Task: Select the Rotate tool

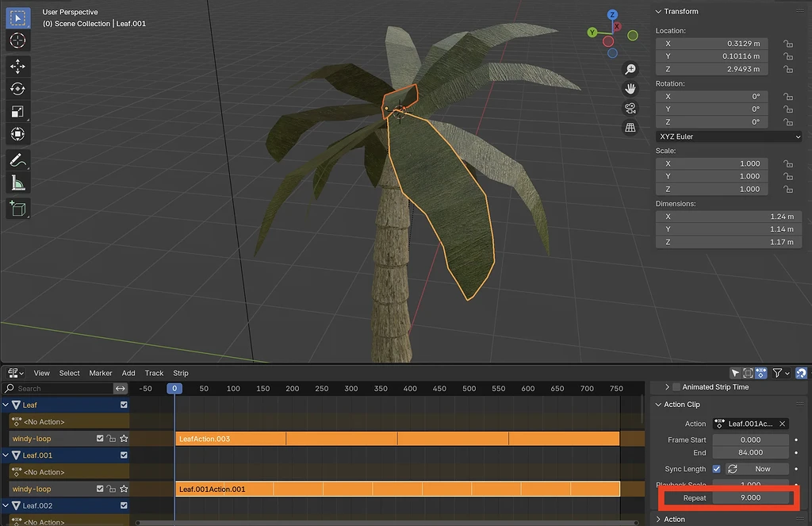Action: point(17,89)
